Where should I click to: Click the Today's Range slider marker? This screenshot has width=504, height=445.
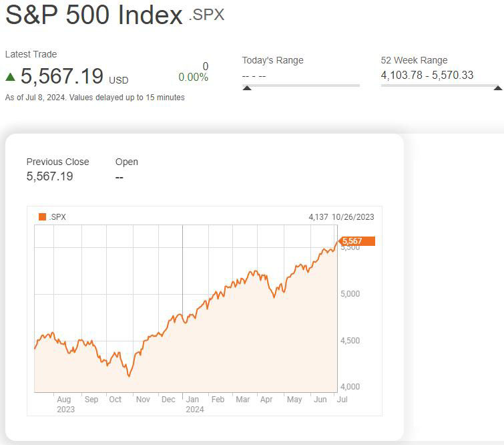click(247, 87)
